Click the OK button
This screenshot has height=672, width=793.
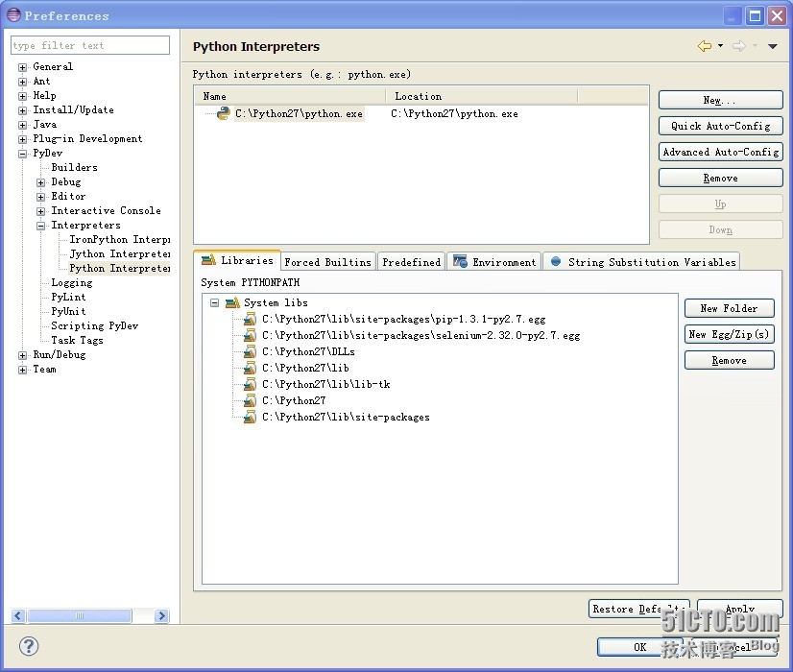point(639,647)
